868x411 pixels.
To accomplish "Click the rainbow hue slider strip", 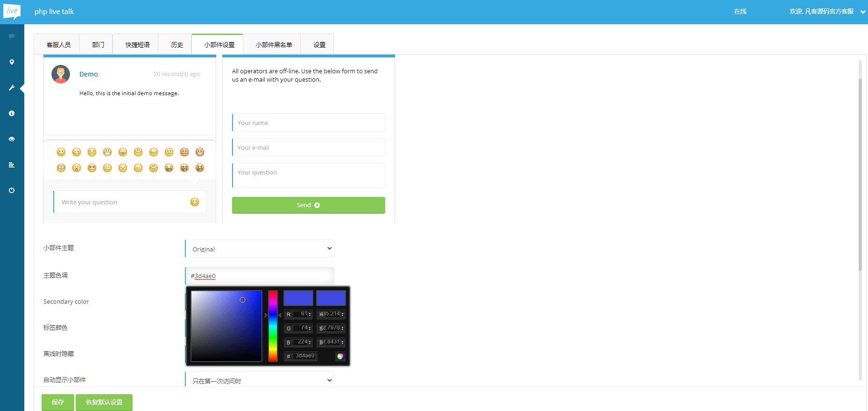I will pos(273,326).
